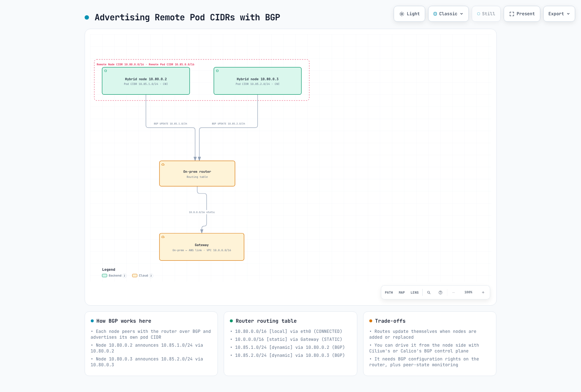The width and height of the screenshot is (581, 392).
Task: Click the page title Advertising Remote Pod CIDRs
Action: click(x=187, y=17)
